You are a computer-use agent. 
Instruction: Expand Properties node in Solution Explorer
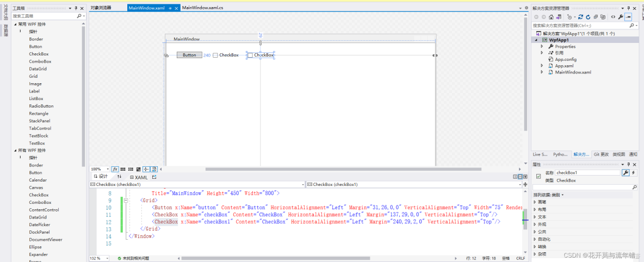pyautogui.click(x=542, y=46)
